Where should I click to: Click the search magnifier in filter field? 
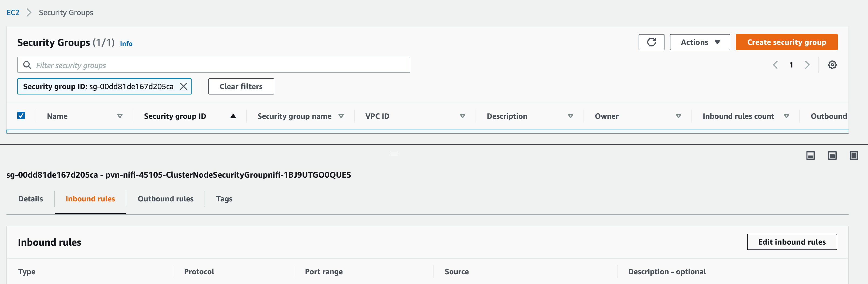click(x=27, y=64)
